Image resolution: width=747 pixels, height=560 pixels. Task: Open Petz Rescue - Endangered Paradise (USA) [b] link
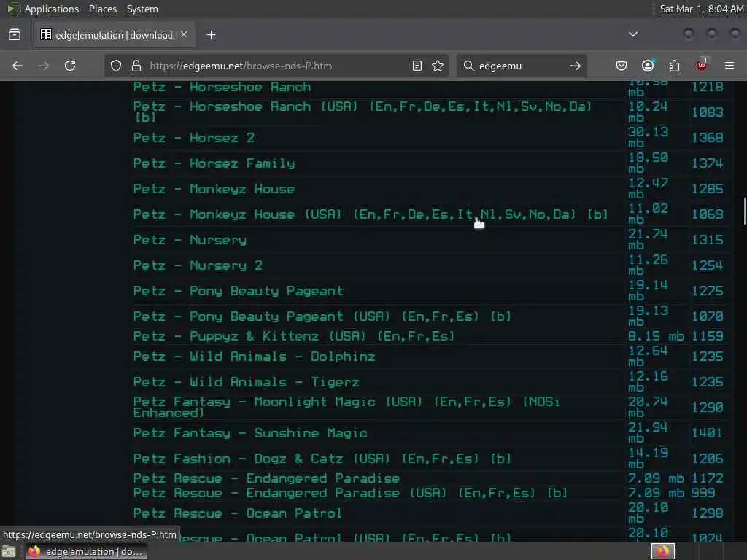[x=350, y=494]
